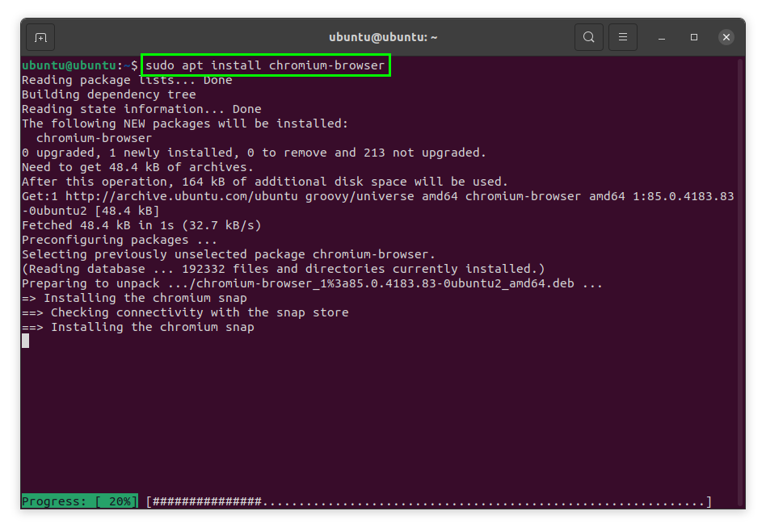Click 'The following NEW packages will be installed' line
Viewport: 766px width, 532px height.
pyautogui.click(x=185, y=124)
